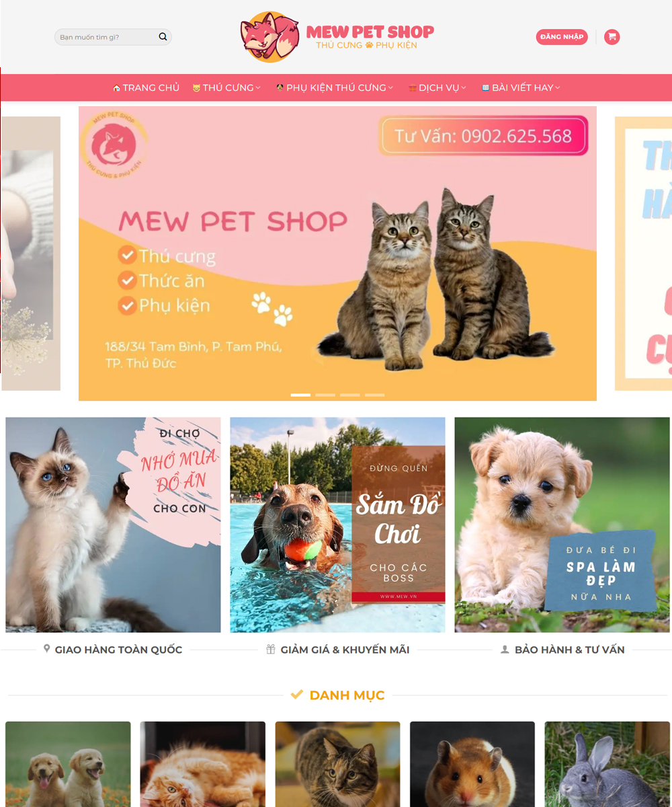Click the dog icon beside Phụ Kiện Thú Cưng
Viewport: 672px width, 807px height.
[x=280, y=87]
